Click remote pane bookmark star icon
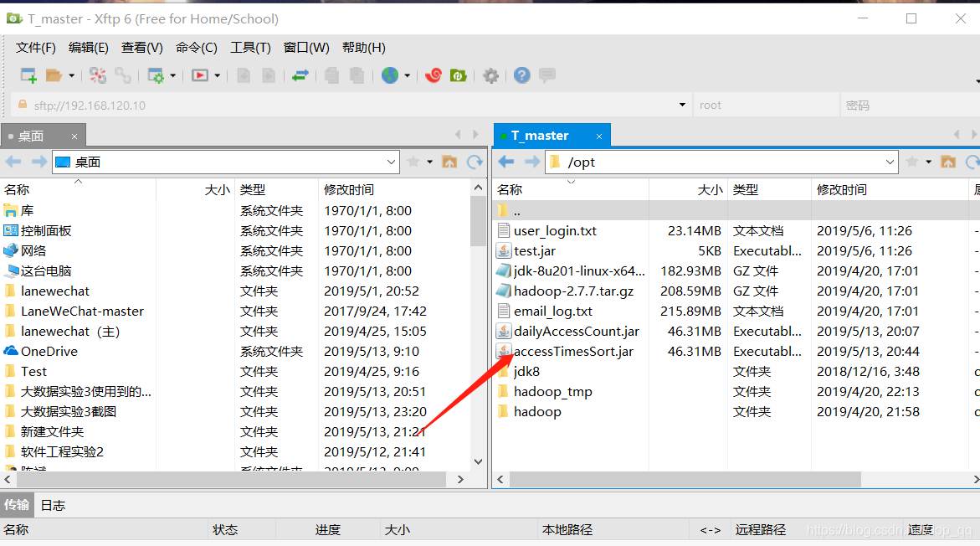Image resolution: width=980 pixels, height=546 pixels. click(x=912, y=162)
